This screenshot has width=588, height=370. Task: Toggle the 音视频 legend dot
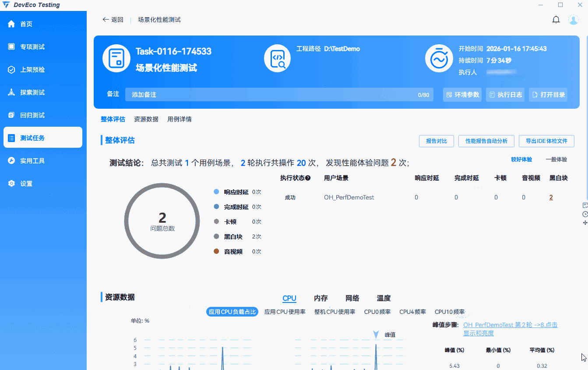216,252
